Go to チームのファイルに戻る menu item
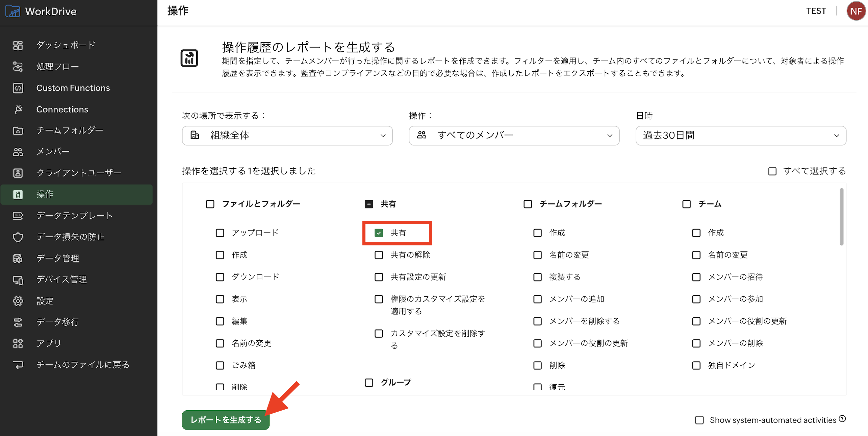The image size is (868, 436). 83,365
